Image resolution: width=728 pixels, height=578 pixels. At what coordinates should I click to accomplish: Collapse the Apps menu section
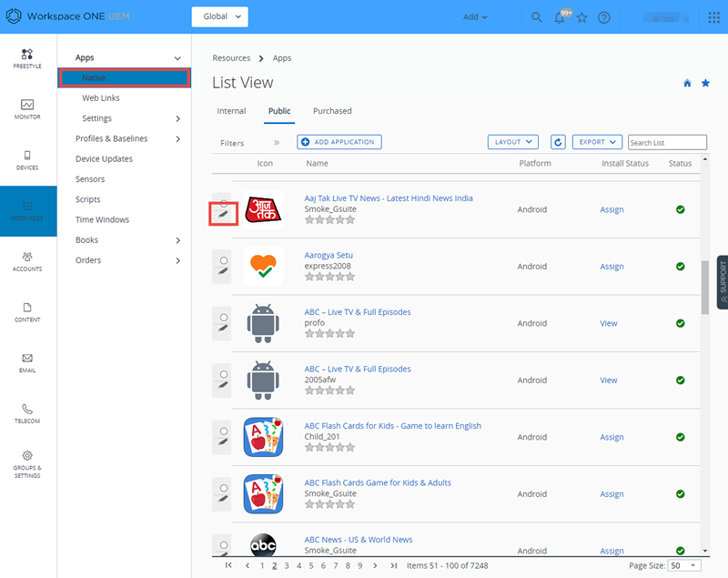coord(177,58)
